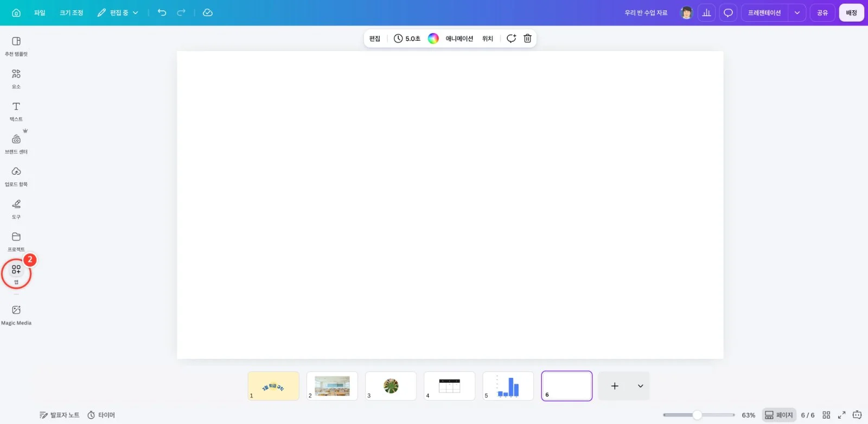868x424 pixels.
Task: Open the 애니메이션 animation options
Action: (459, 39)
